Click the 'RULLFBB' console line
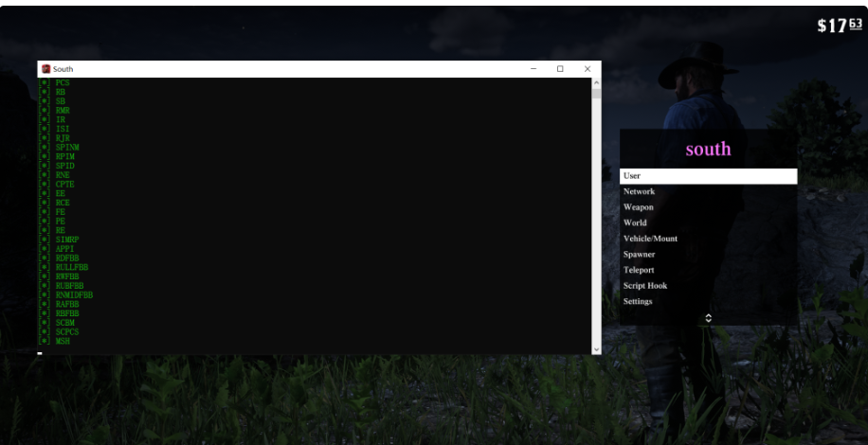868x445 pixels. click(63, 268)
